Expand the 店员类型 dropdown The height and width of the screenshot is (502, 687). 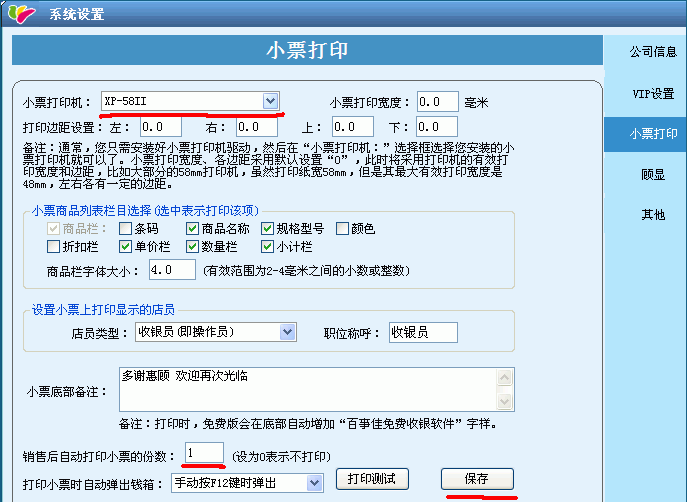point(288,332)
